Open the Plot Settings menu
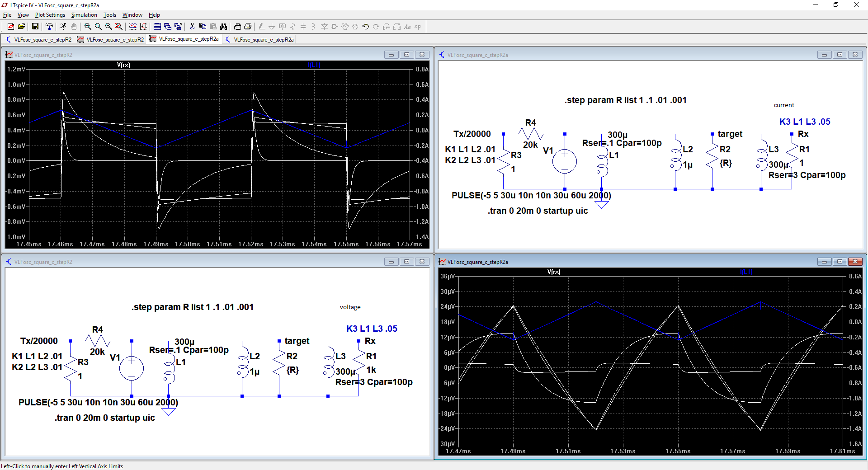The width and height of the screenshot is (868, 470). [50, 15]
